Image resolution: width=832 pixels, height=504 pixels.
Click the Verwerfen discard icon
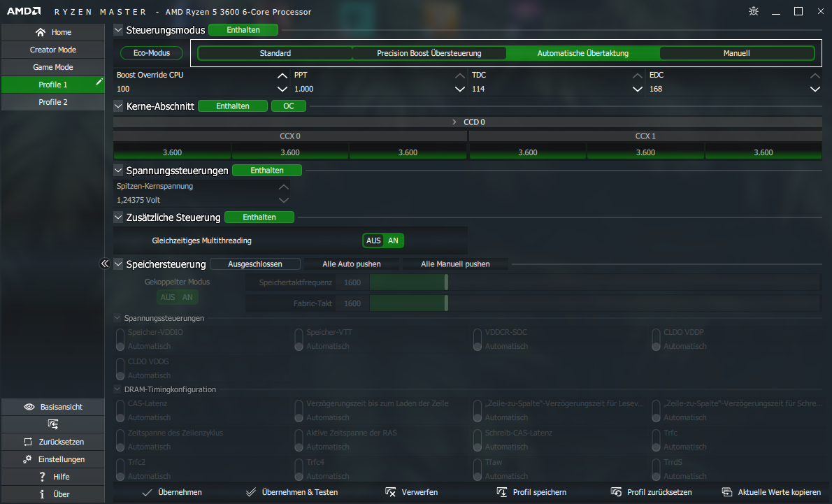tap(391, 492)
